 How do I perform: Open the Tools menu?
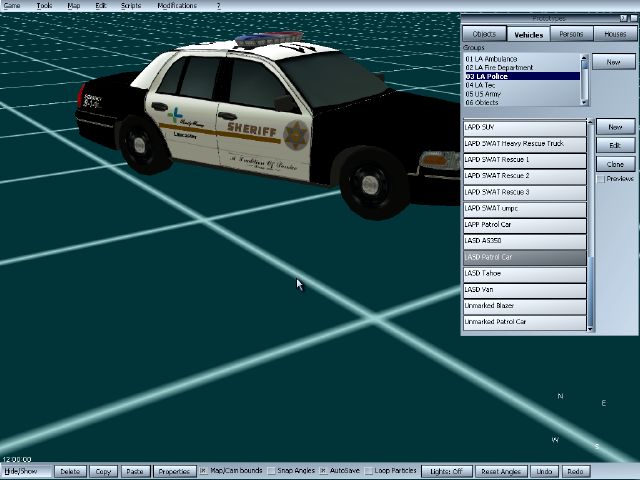44,6
